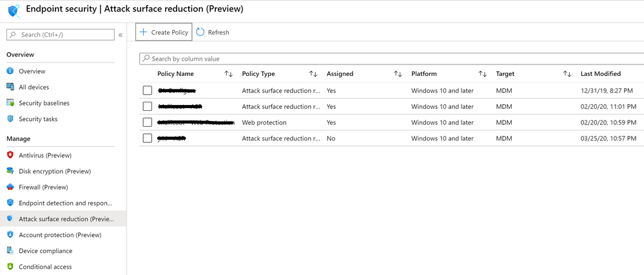Open Account protection (Preview)
Viewport: 644px width, 275px height.
coord(60,235)
